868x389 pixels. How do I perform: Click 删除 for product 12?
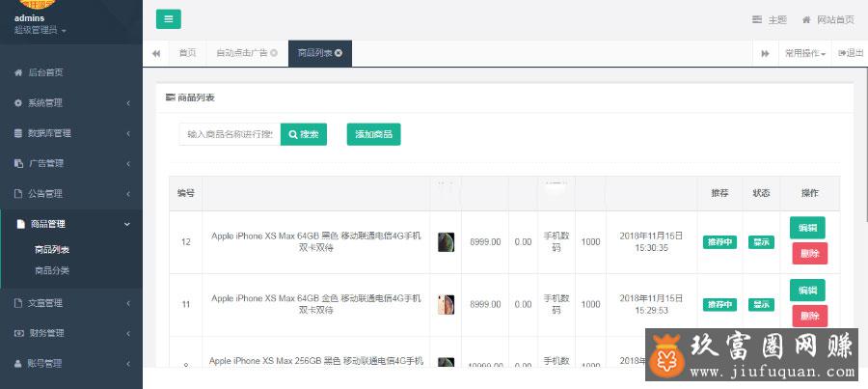click(x=809, y=253)
